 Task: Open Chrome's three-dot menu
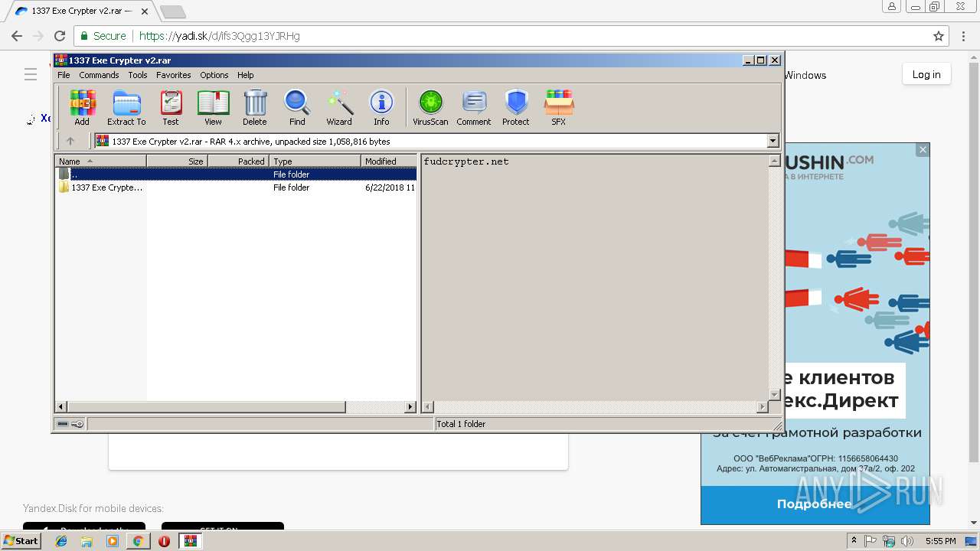[x=963, y=36]
